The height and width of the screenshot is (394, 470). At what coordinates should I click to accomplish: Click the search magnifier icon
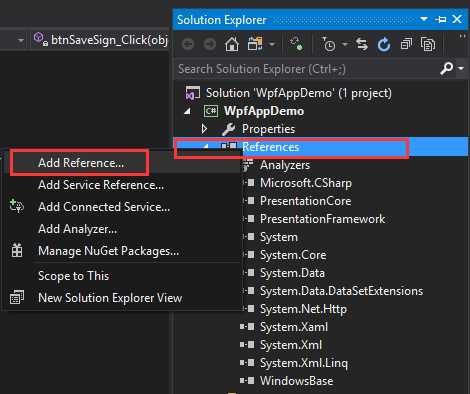click(446, 69)
